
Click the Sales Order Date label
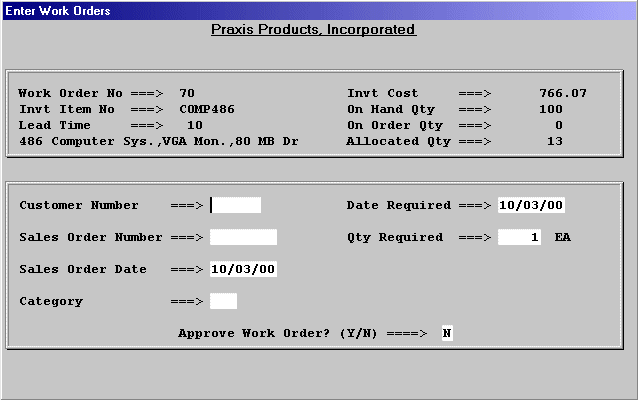click(83, 269)
